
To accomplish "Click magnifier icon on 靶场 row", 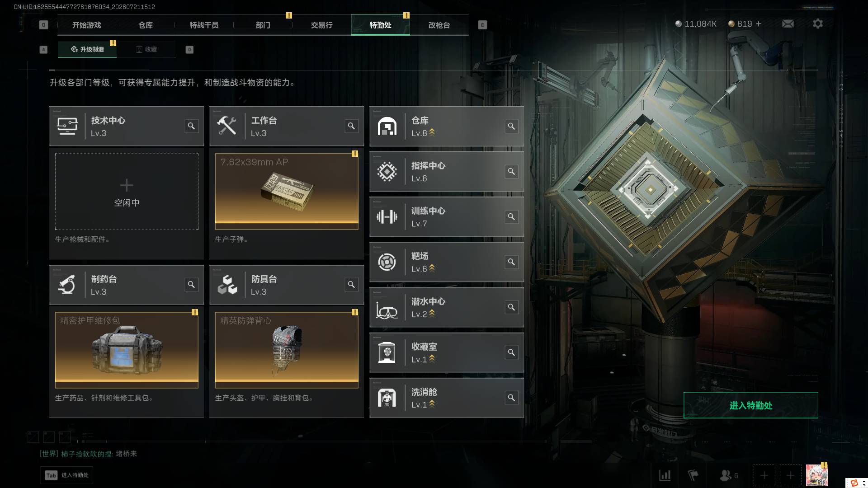I will [511, 262].
